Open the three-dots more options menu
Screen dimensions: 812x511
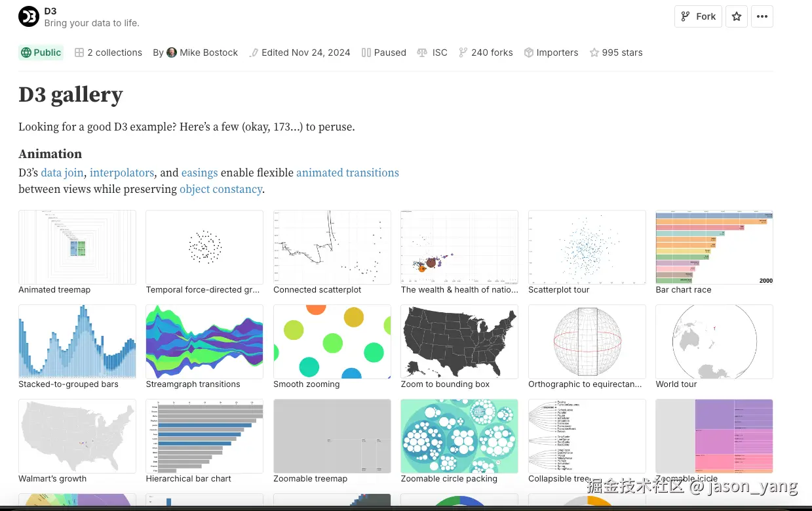coord(762,16)
